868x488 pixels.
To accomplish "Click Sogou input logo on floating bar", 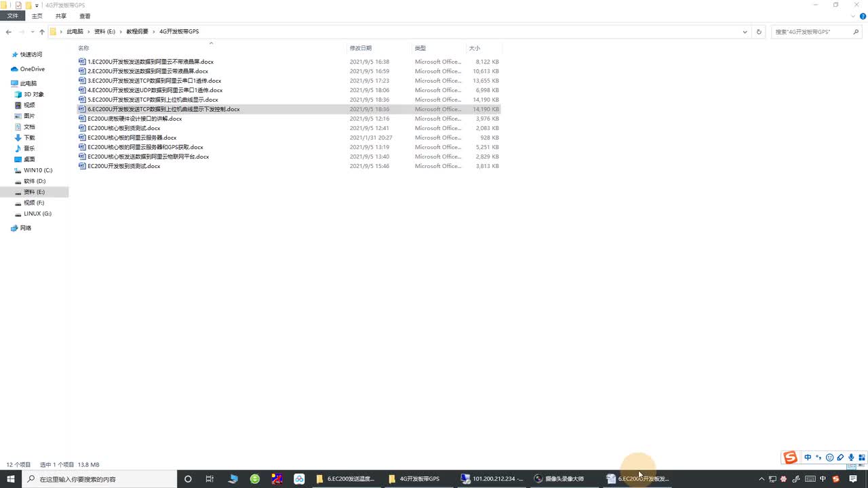I will (x=791, y=458).
